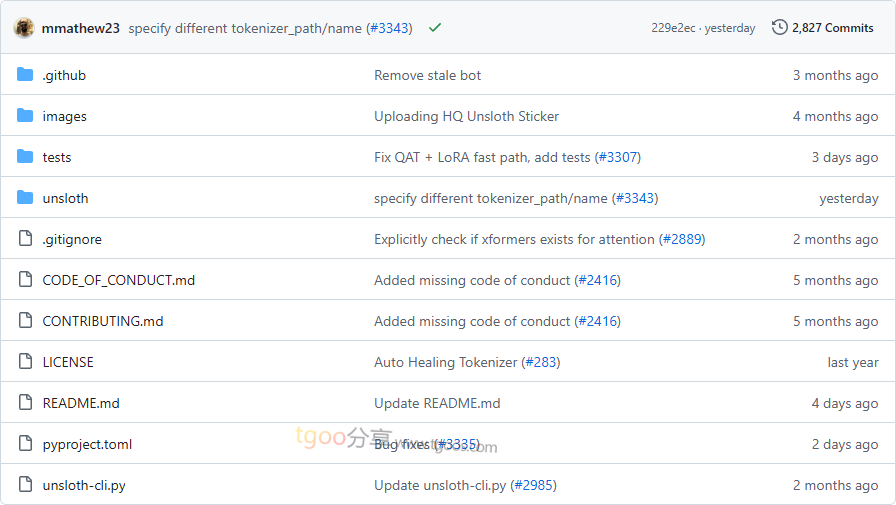Click the unsloth folder icon
Viewport: 896px width, 505px height.
coord(25,198)
